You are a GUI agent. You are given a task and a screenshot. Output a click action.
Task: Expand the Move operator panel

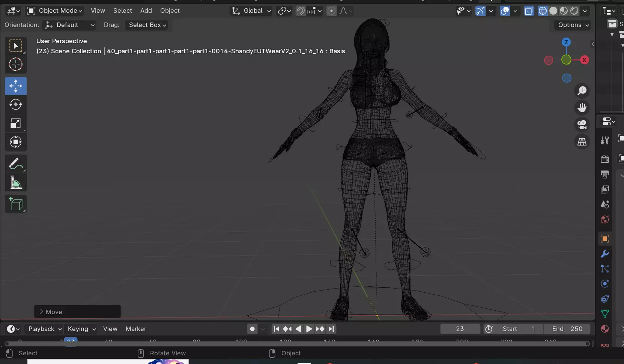77,312
